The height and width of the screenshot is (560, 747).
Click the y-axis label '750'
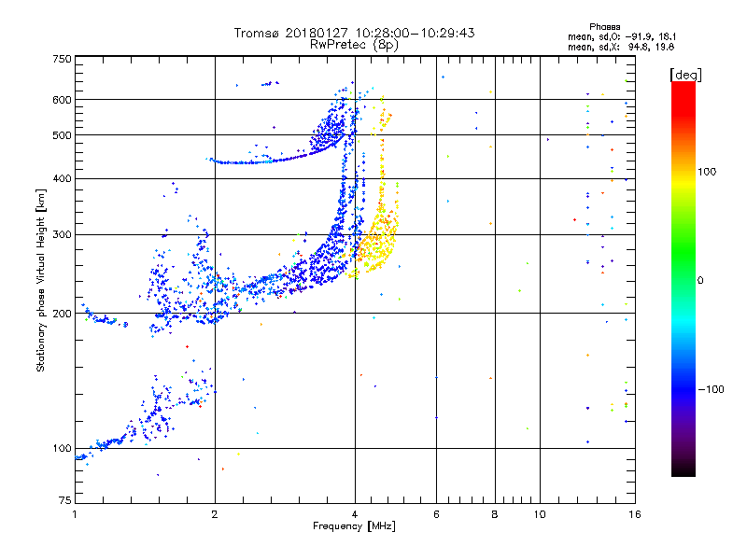coord(62,59)
